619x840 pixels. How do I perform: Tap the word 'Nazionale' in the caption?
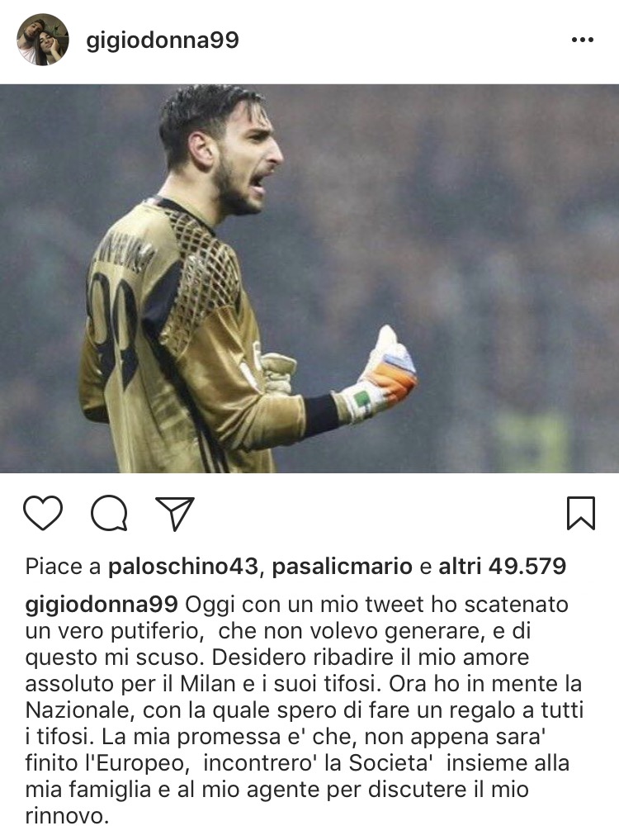78,709
